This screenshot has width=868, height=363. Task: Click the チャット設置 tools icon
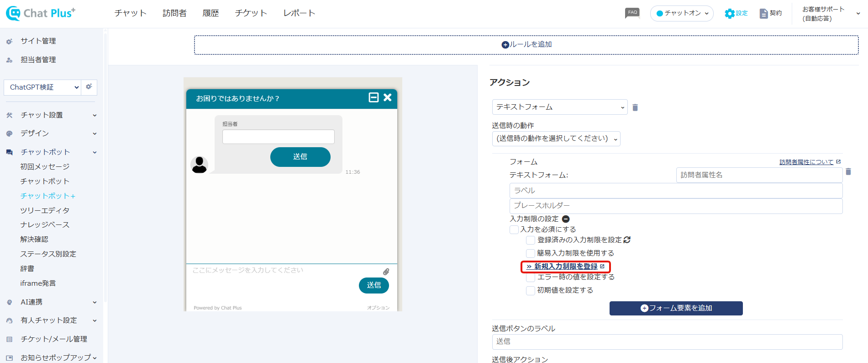pos(9,115)
